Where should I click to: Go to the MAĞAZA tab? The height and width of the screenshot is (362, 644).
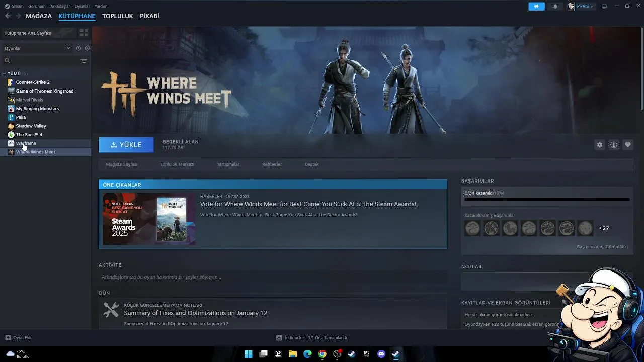tap(39, 16)
